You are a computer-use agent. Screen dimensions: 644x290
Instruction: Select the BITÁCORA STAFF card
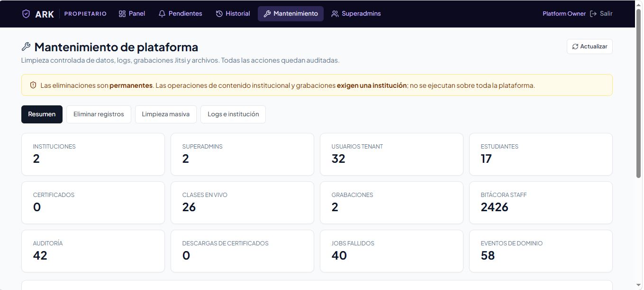[x=541, y=203]
